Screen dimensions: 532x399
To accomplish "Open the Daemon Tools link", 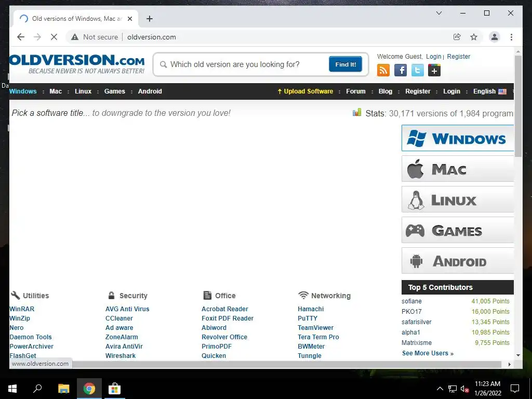I will pyautogui.click(x=31, y=337).
